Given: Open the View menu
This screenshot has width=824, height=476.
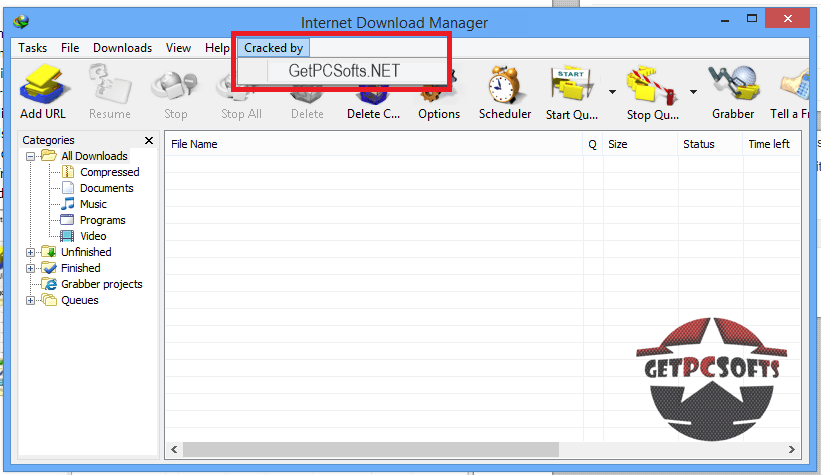Looking at the screenshot, I should pos(178,48).
